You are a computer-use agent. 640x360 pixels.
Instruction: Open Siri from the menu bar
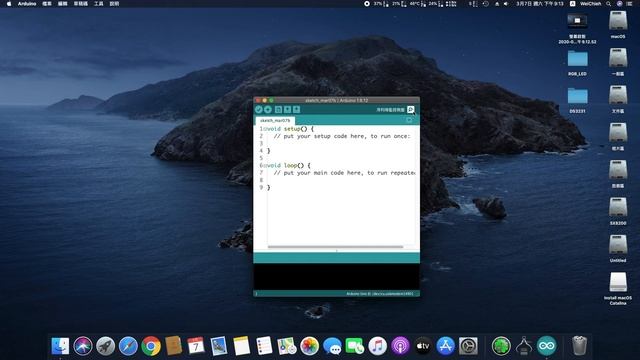(619, 4)
